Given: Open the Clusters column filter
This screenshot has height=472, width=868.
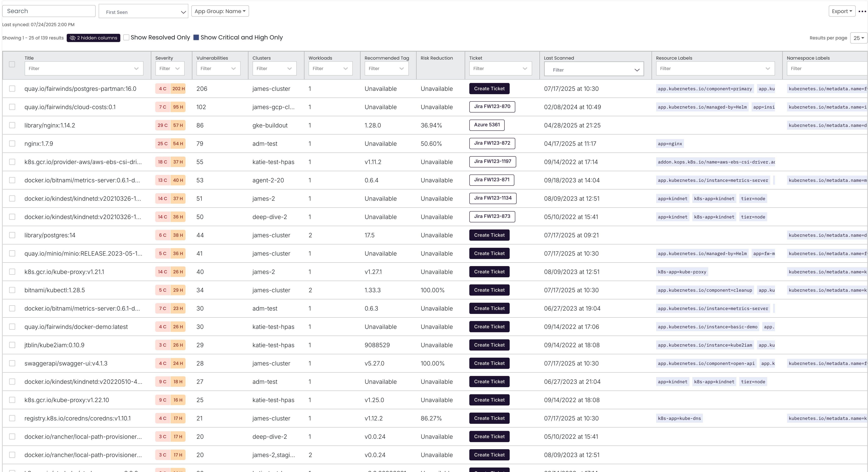Looking at the screenshot, I should (x=274, y=68).
